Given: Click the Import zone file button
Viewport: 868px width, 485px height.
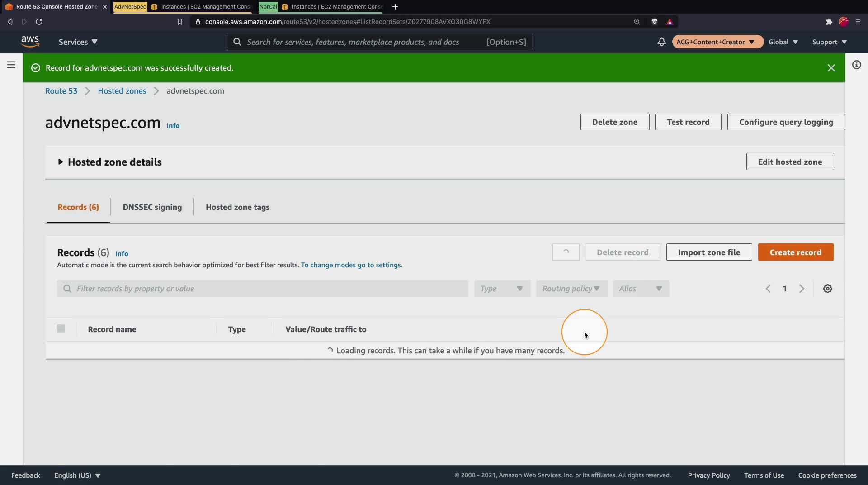Looking at the screenshot, I should coord(709,252).
